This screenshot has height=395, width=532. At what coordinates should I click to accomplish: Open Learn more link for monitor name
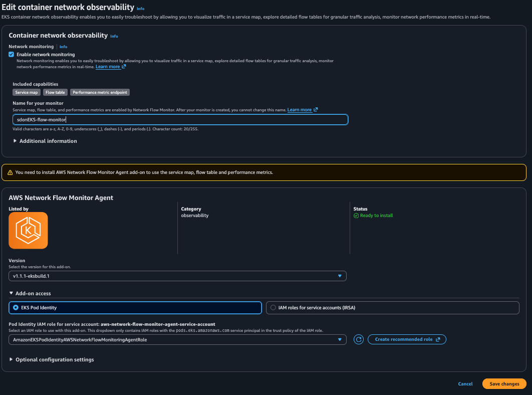tap(299, 110)
